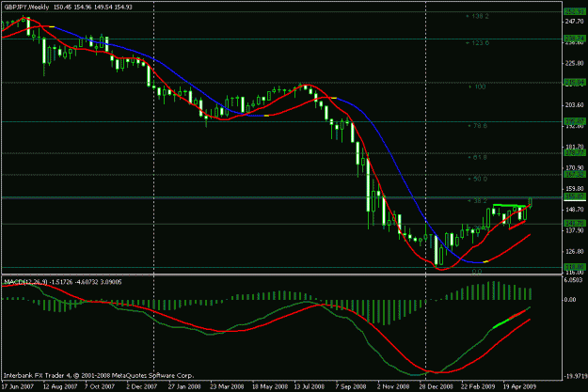The width and height of the screenshot is (588, 392).
Task: Click the 6.0503 MACD scale value
Action: click(574, 280)
